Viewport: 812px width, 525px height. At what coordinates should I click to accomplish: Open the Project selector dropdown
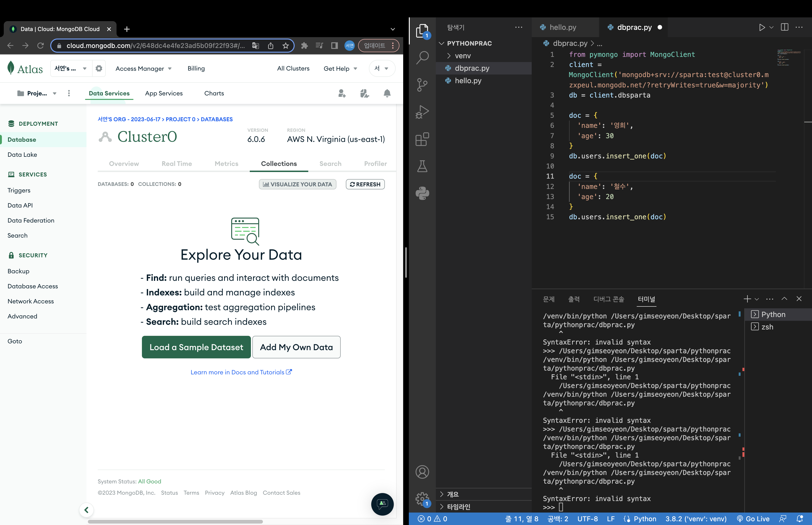click(x=37, y=93)
